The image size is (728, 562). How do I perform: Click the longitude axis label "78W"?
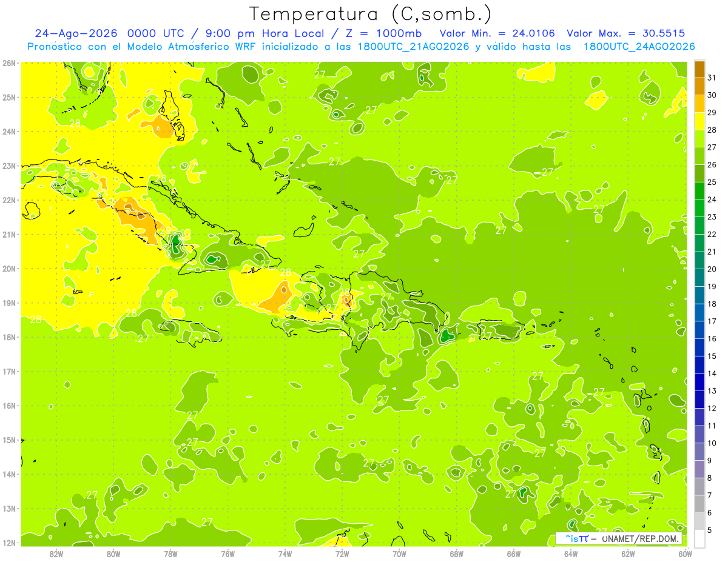pyautogui.click(x=170, y=554)
